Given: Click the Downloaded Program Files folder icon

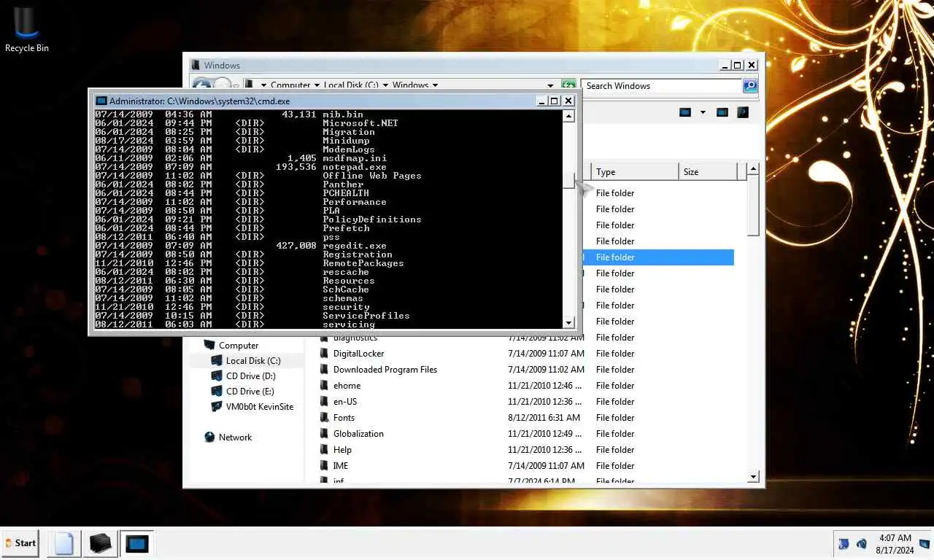Looking at the screenshot, I should (325, 370).
